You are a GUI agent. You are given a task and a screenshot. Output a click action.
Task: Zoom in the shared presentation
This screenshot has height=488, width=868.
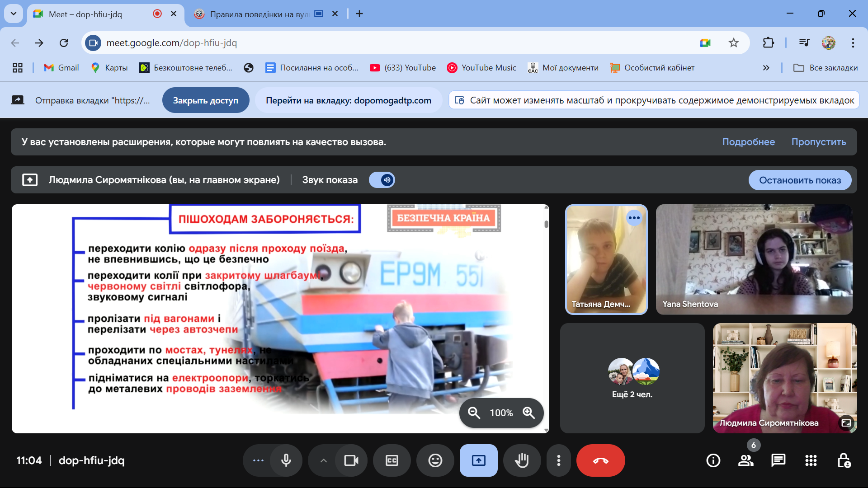coord(528,413)
